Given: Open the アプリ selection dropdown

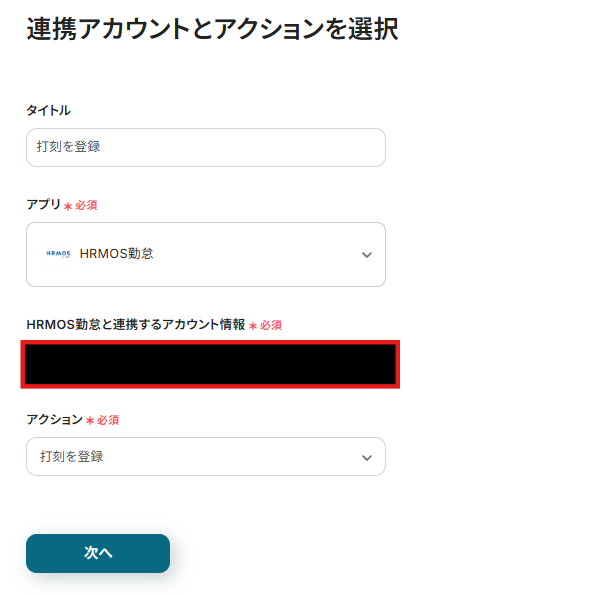Looking at the screenshot, I should pyautogui.click(x=205, y=254).
